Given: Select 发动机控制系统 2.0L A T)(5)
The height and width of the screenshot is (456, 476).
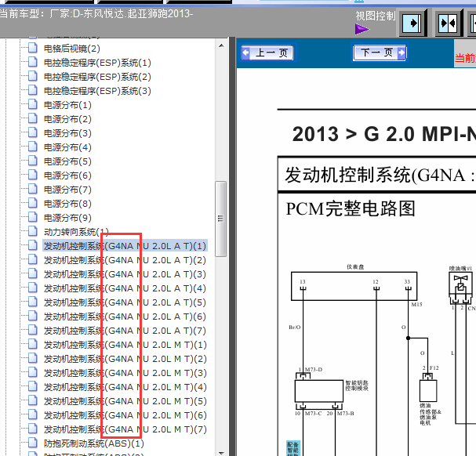Looking at the screenshot, I should (x=125, y=302).
